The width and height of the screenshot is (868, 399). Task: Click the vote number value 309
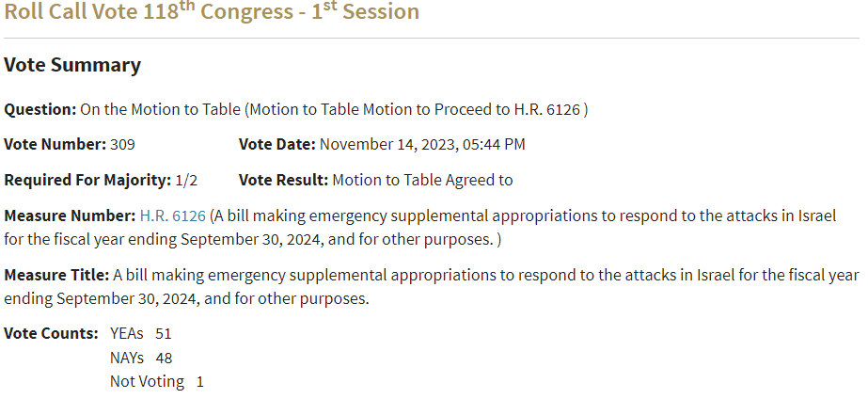pos(122,144)
